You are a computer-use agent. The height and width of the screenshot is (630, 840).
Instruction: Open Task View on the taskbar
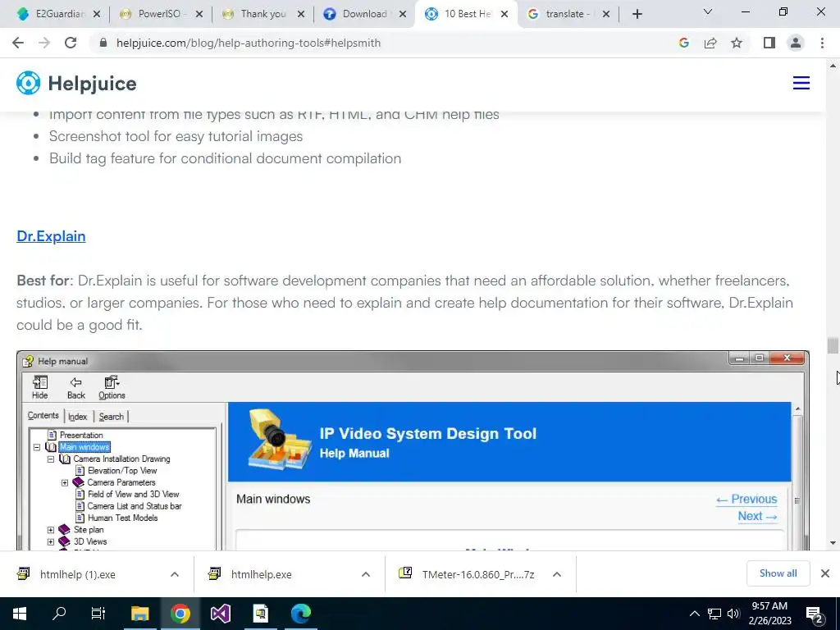point(98,614)
